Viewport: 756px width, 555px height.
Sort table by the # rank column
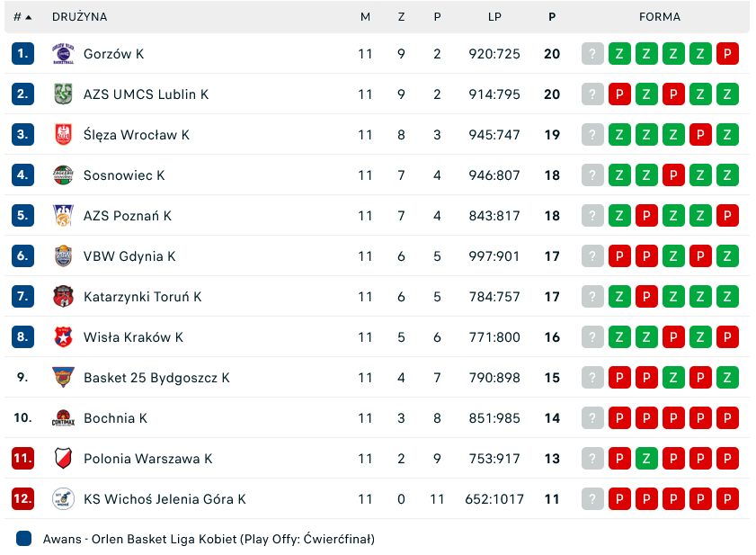[x=22, y=17]
